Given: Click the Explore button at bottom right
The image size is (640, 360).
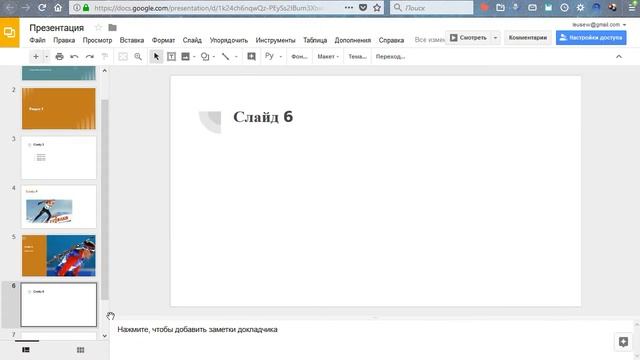Looking at the screenshot, I should [623, 342].
